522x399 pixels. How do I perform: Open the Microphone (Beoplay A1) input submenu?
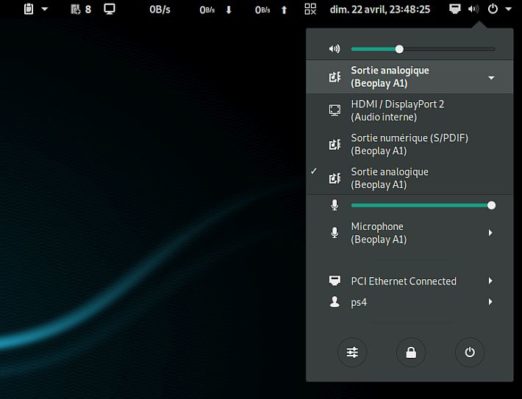pos(409,233)
